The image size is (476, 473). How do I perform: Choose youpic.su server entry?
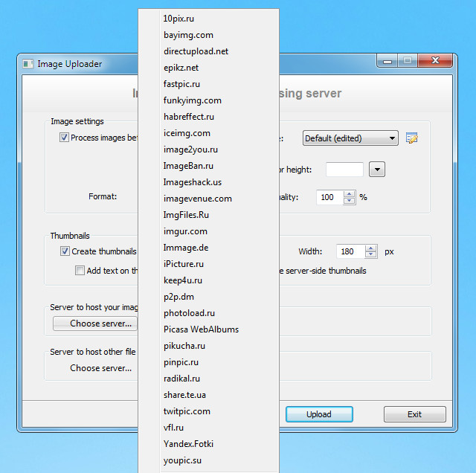coord(208,461)
